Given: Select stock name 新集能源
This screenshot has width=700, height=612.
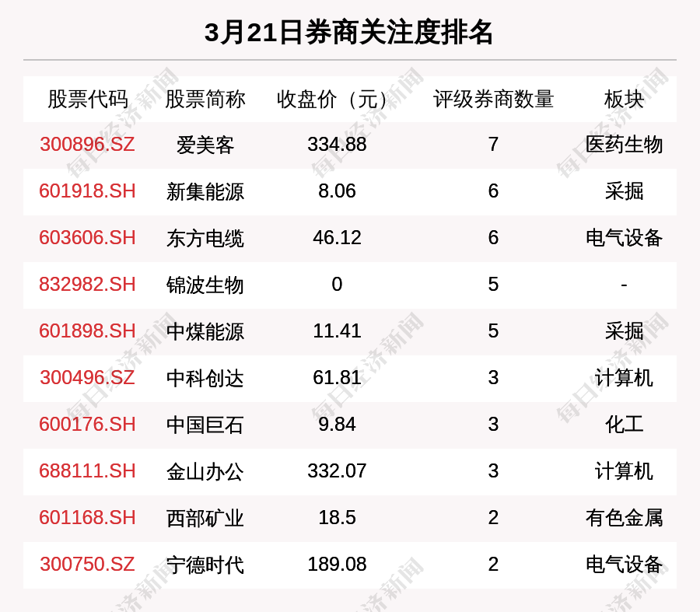Looking at the screenshot, I should coord(205,191).
